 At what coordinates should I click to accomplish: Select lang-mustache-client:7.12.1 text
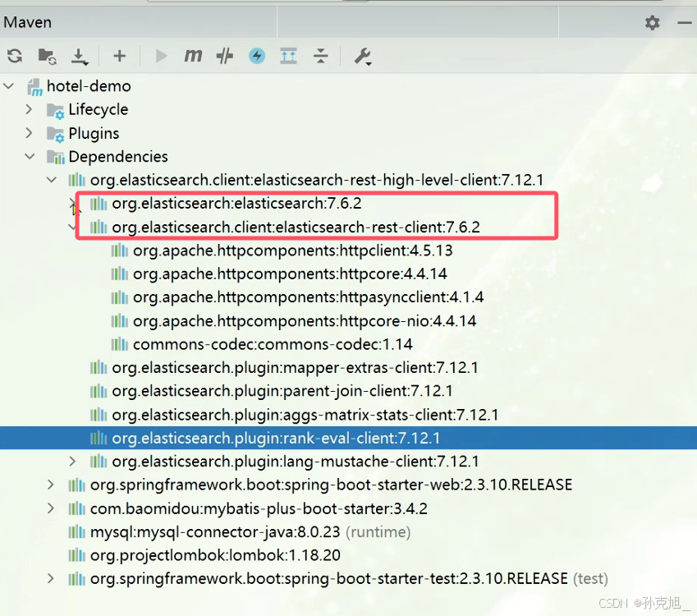tap(296, 462)
